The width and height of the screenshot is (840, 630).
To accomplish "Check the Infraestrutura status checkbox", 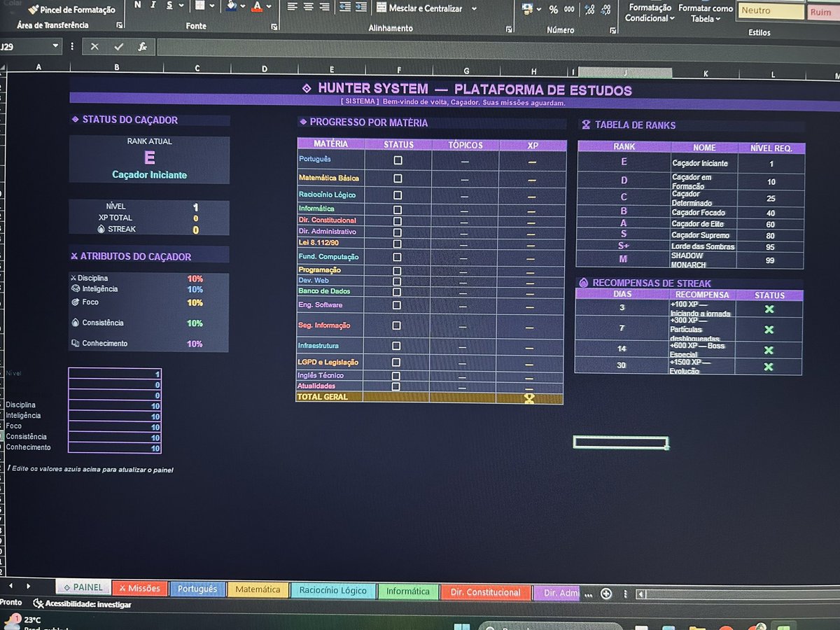I will [x=396, y=346].
